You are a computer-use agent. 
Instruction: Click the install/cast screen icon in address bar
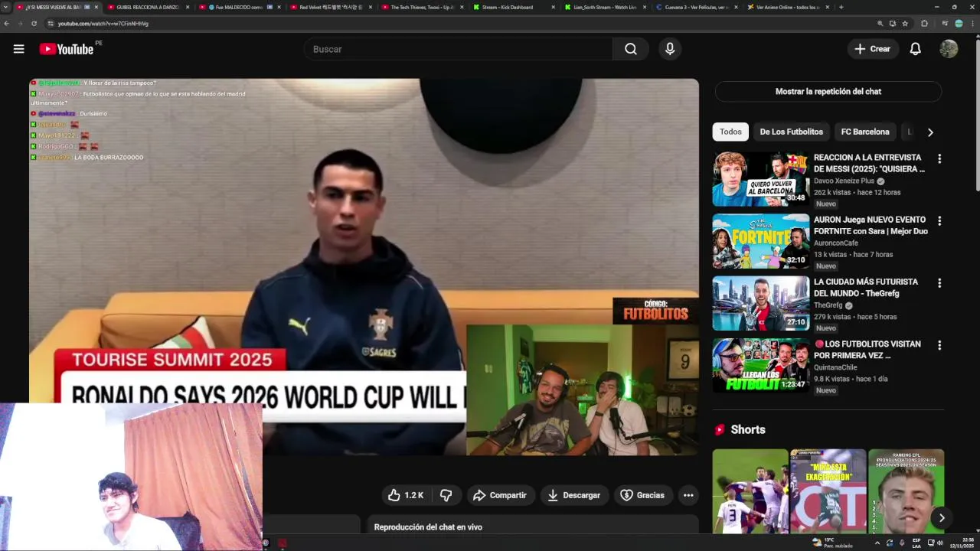[893, 24]
